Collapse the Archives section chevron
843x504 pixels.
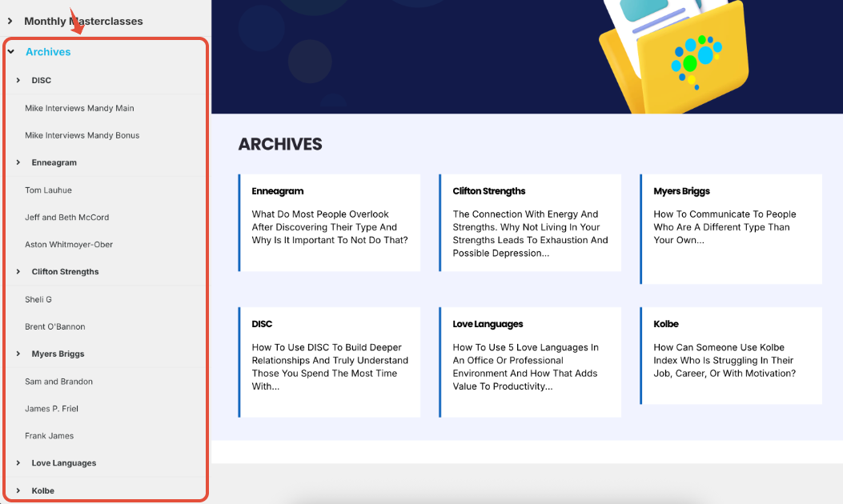[10, 51]
